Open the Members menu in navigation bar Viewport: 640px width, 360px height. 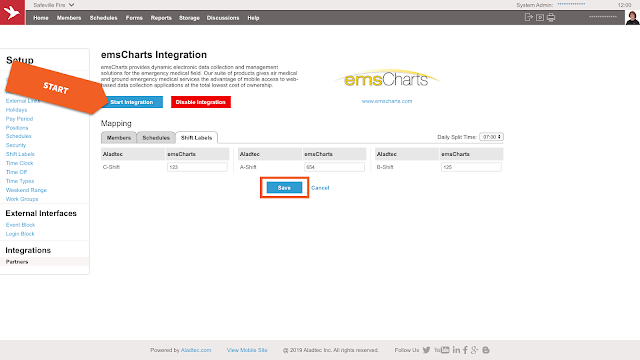[69, 18]
